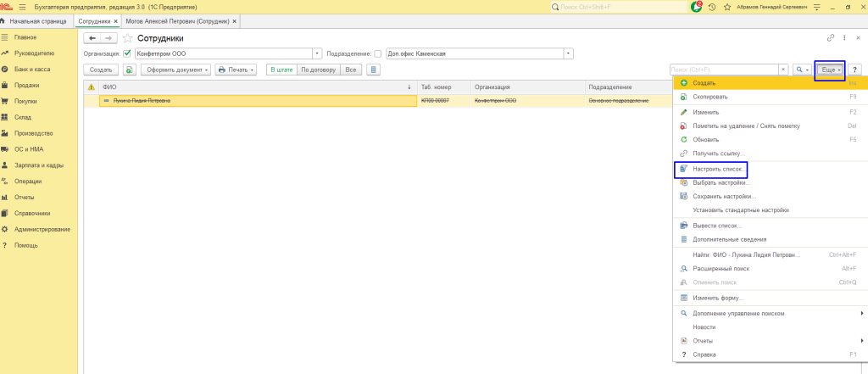
Task: Open the notifications bell with badge
Action: (x=698, y=6)
